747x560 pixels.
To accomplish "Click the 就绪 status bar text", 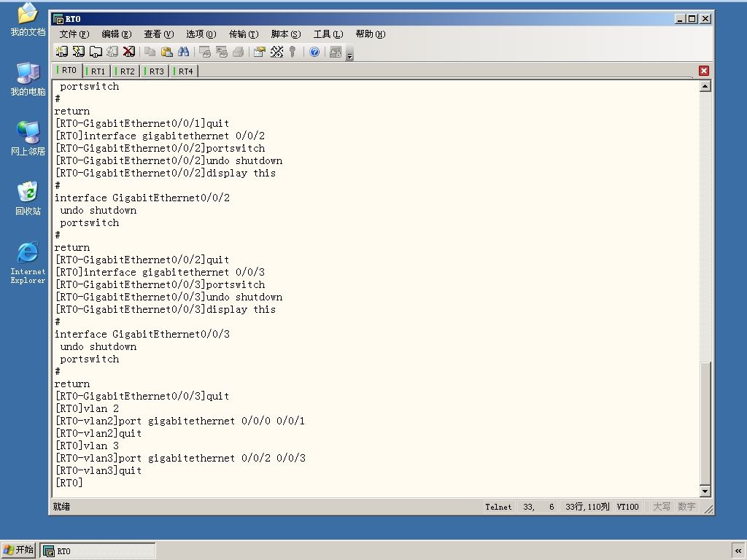I will (x=61, y=507).
